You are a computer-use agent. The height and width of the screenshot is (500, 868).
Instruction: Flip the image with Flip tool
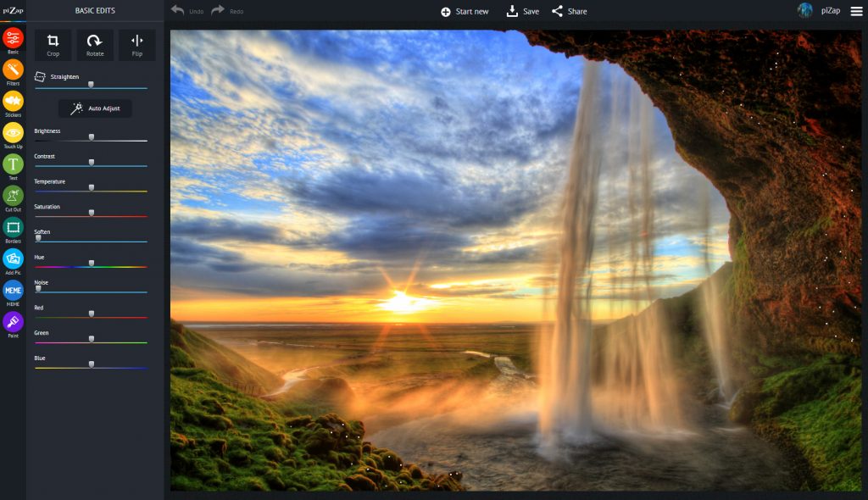pos(136,45)
